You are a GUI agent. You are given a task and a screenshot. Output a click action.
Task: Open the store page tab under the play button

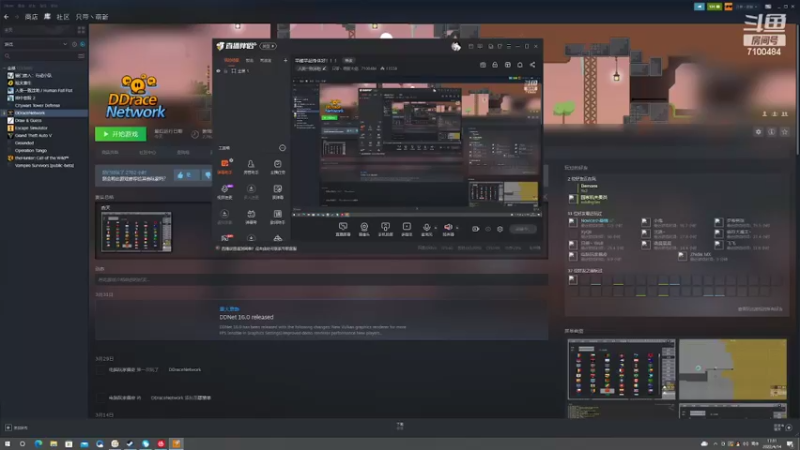tap(110, 153)
